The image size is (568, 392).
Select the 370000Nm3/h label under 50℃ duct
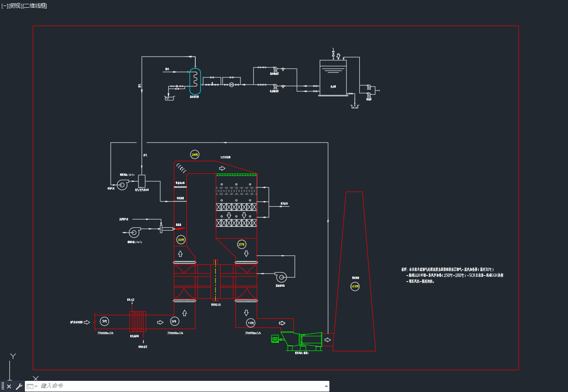pyautogui.click(x=105, y=333)
